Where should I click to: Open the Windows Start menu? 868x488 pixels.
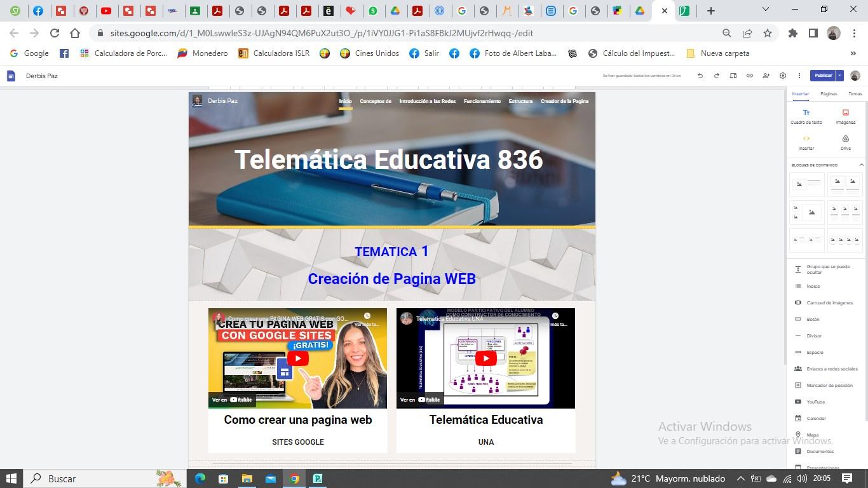[x=11, y=478]
